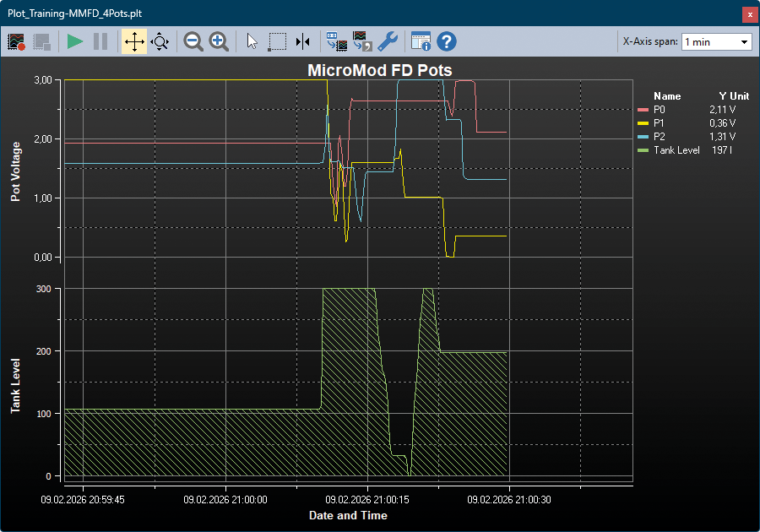Image resolution: width=760 pixels, height=532 pixels.
Task: Click the MicroMod FD Pots chart title
Action: (380, 71)
